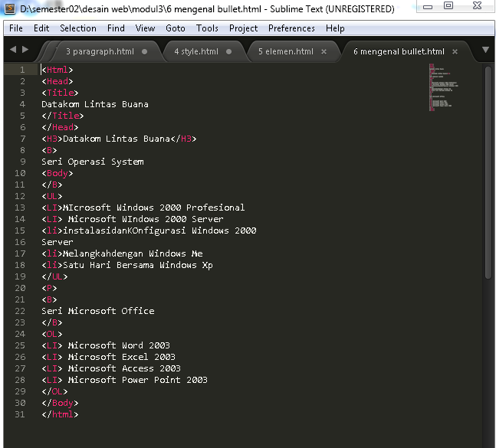Click the <Title> opening tag on line 3

coord(60,93)
